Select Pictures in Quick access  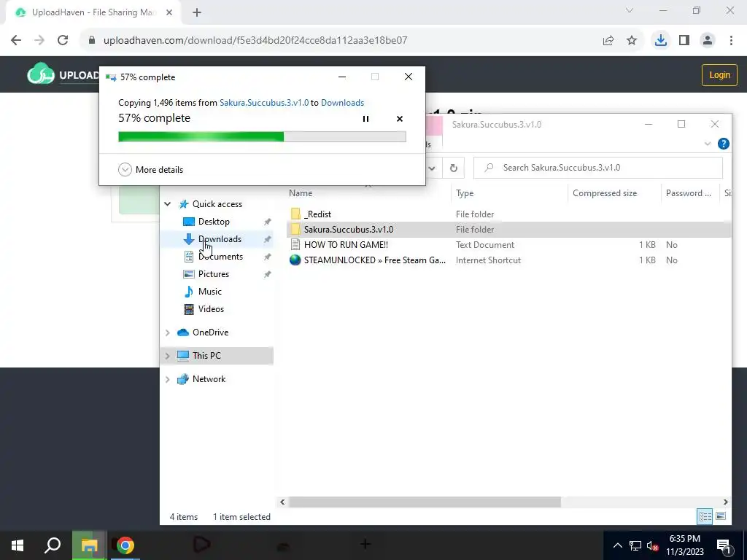coord(214,274)
